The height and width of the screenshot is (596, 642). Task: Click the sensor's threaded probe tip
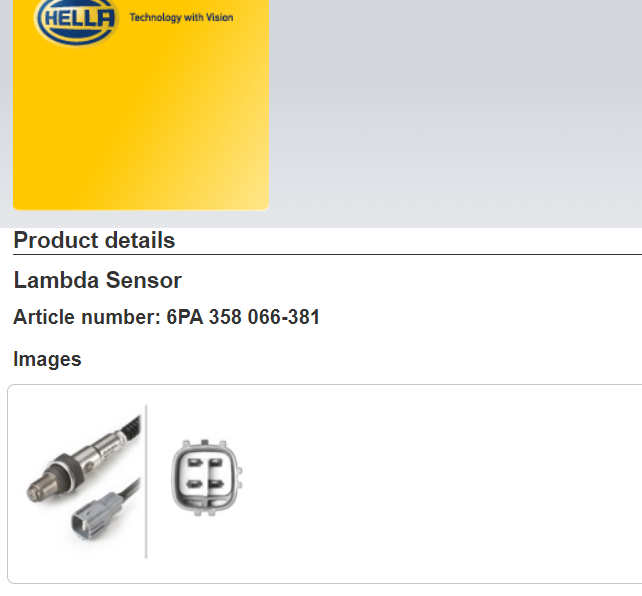tap(38, 486)
